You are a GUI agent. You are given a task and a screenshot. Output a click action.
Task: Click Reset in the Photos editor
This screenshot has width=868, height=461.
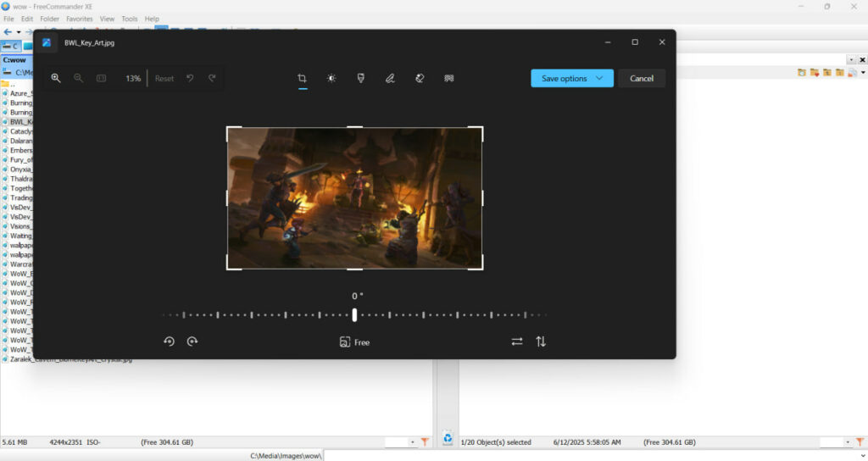point(164,79)
